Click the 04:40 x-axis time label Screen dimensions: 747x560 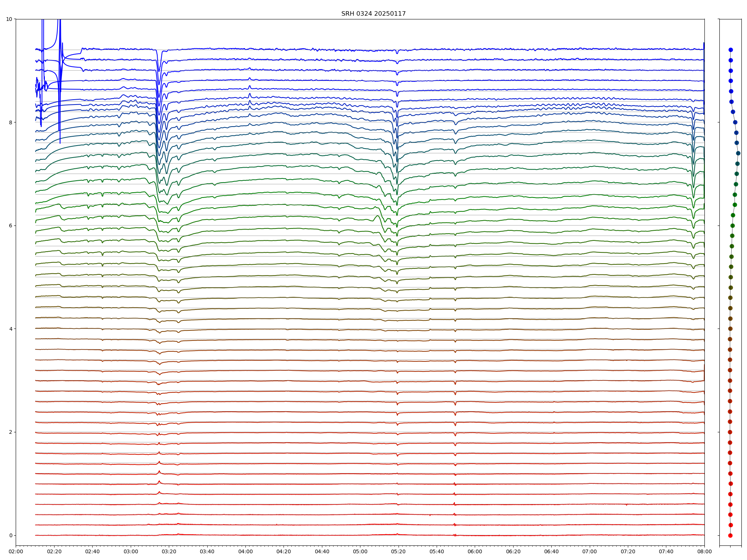coord(322,552)
